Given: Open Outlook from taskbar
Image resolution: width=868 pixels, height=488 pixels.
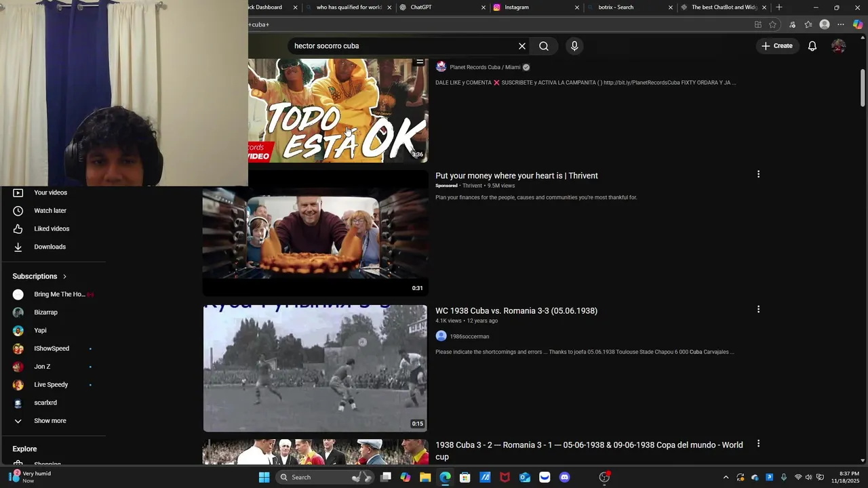Looking at the screenshot, I should 525,477.
